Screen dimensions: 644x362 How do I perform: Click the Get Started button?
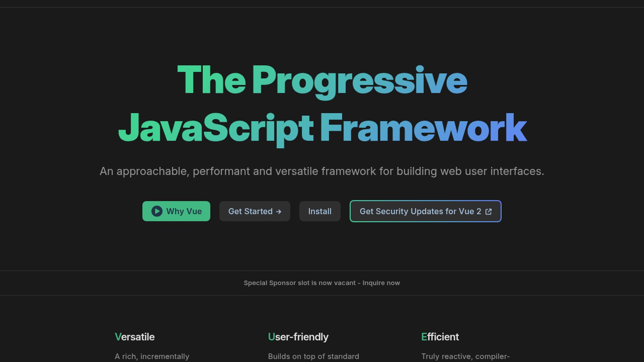click(255, 211)
